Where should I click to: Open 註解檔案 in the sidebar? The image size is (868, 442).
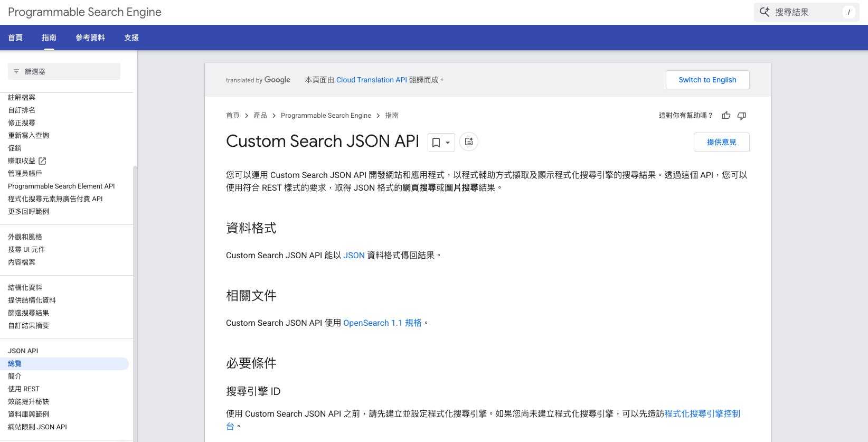(22, 98)
